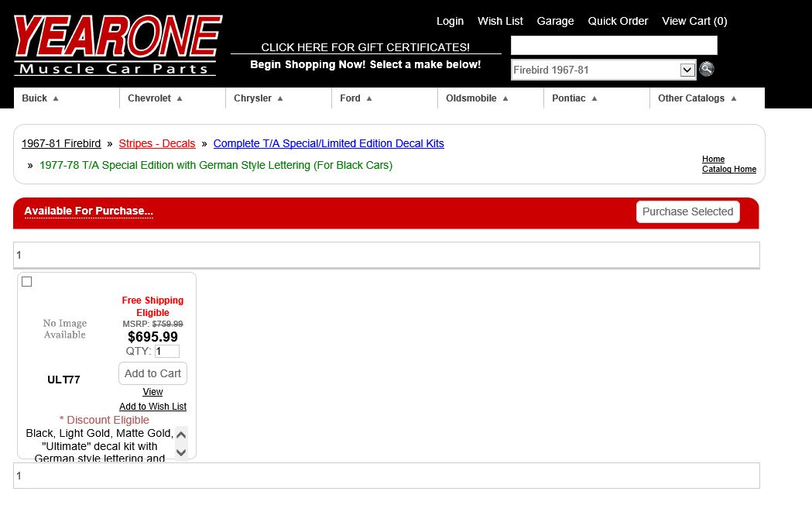Open the Stripes - Decals breadcrumb

point(157,143)
